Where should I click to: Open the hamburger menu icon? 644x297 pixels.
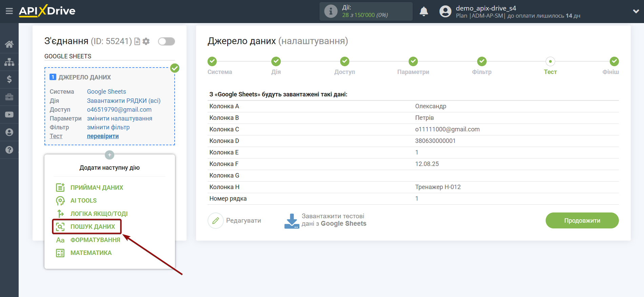coord(9,11)
